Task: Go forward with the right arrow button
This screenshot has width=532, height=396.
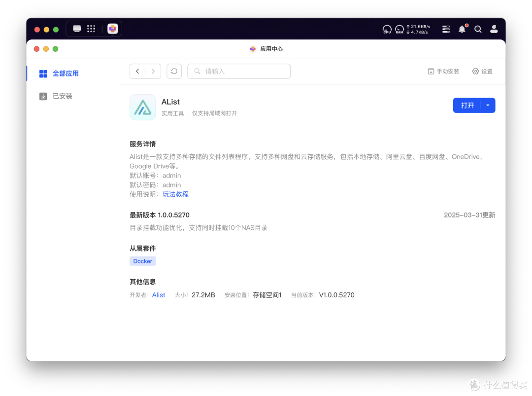Action: click(x=153, y=72)
